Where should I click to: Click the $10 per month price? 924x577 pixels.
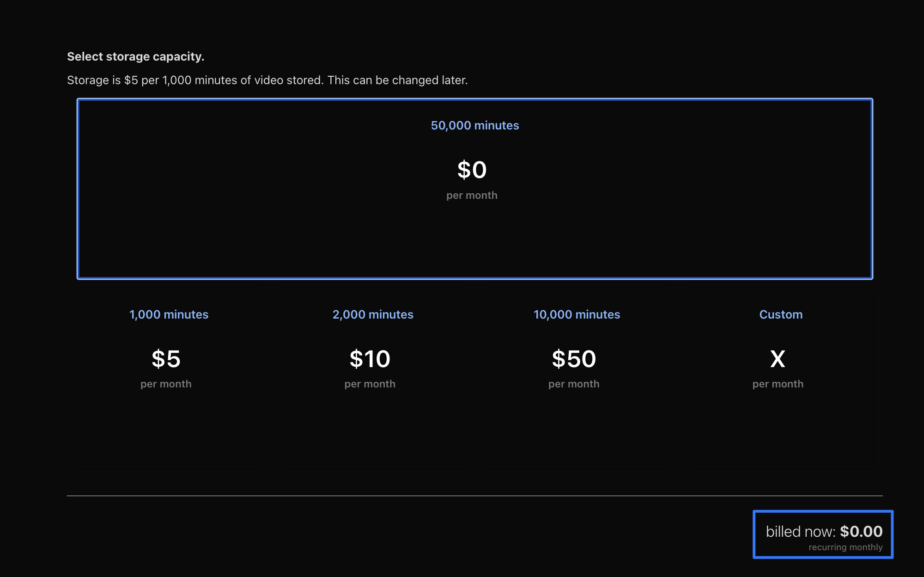pos(370,359)
